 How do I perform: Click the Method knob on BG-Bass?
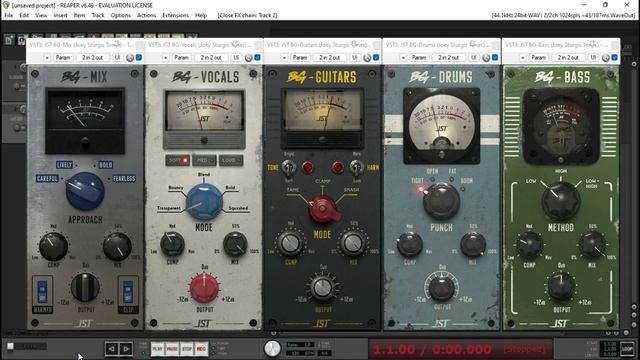[560, 201]
